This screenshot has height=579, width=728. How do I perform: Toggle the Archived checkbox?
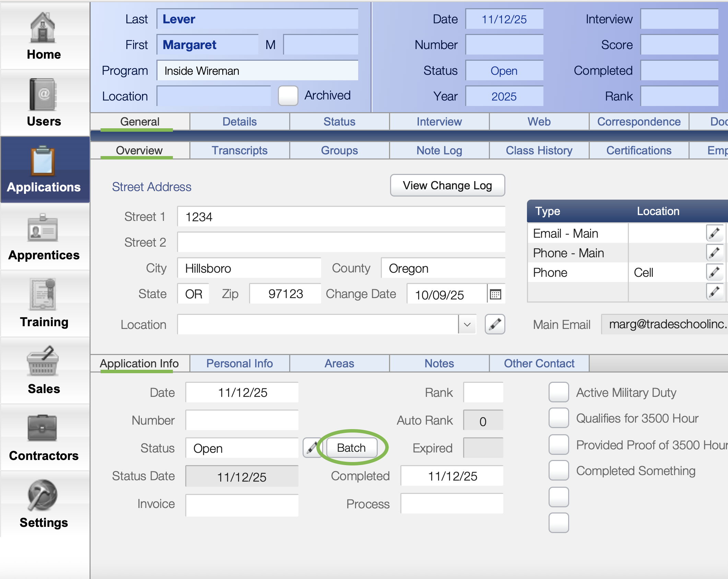[288, 96]
